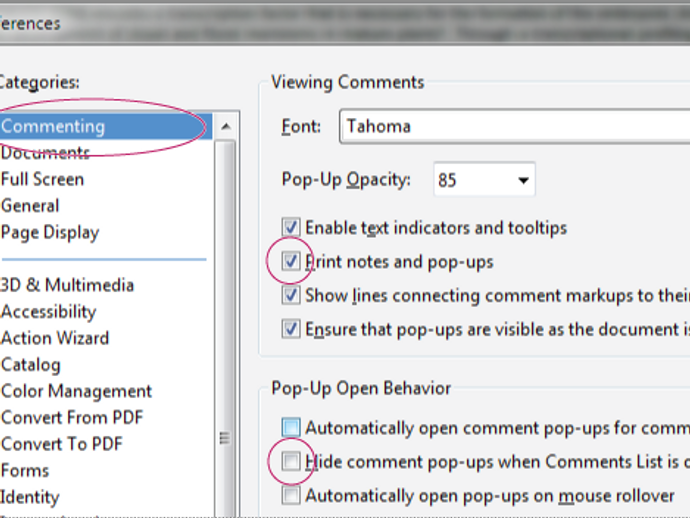Open the Forms category
This screenshot has width=690, height=518.
[x=25, y=470]
